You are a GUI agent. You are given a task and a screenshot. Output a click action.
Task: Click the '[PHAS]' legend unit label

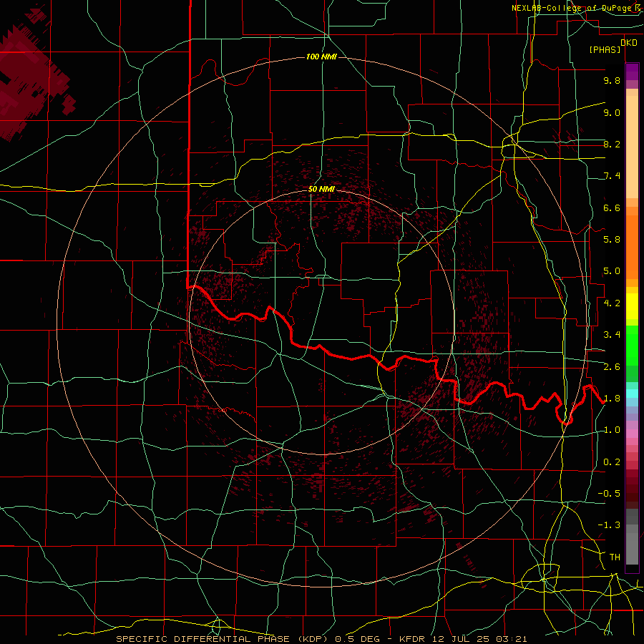click(x=605, y=50)
